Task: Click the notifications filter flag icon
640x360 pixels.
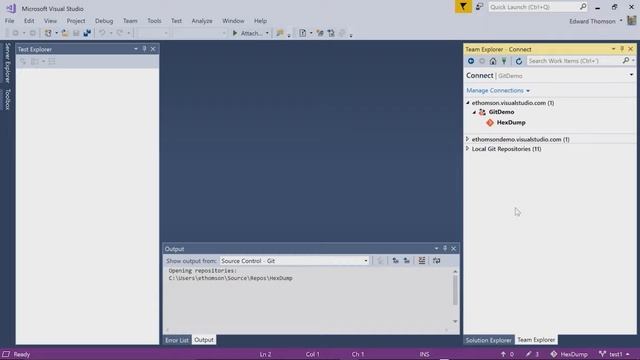Action: coord(463,7)
